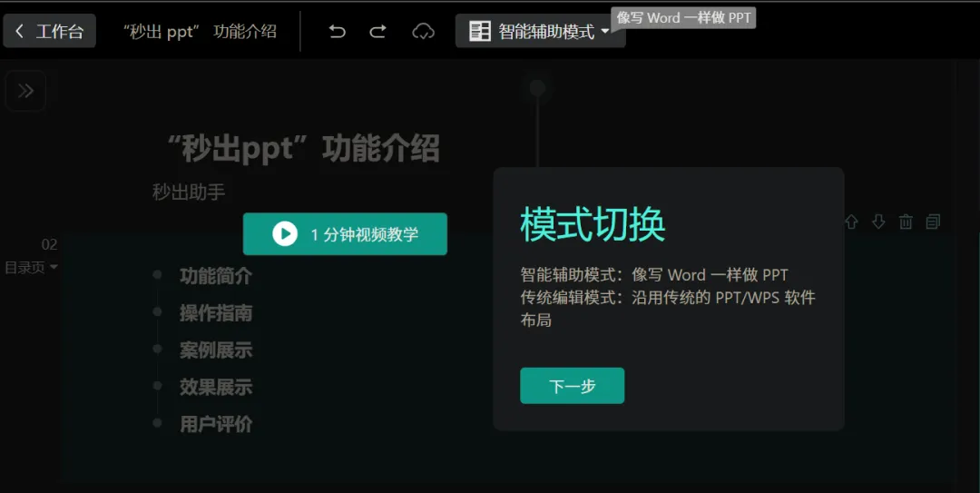980x493 pixels.
Task: Select the 用户评价 outline item
Action: coord(216,424)
